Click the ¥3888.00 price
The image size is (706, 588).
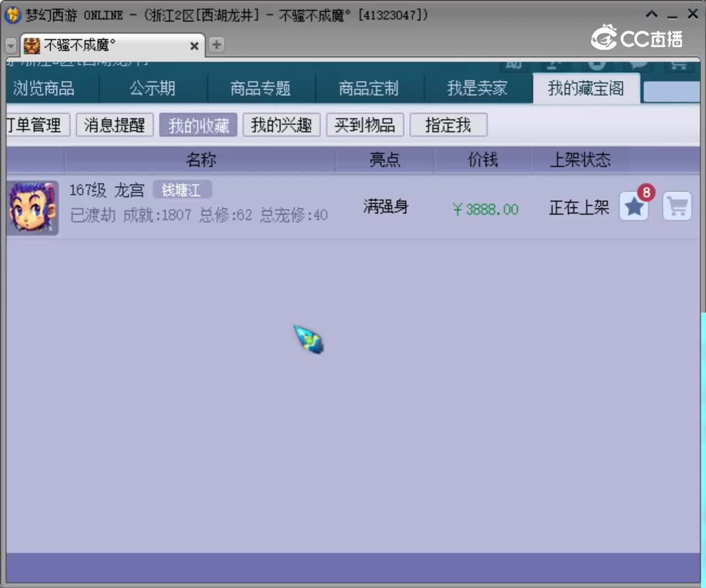coord(485,210)
